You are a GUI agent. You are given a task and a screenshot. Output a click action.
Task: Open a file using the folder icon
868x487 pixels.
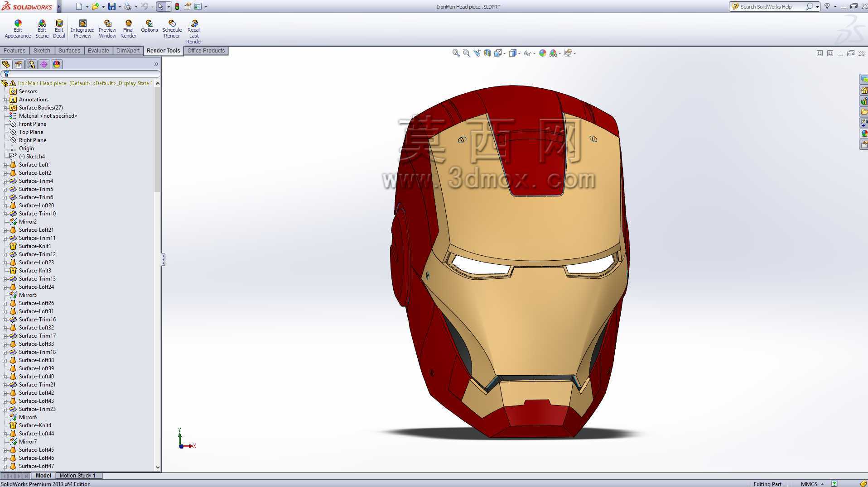click(x=95, y=6)
